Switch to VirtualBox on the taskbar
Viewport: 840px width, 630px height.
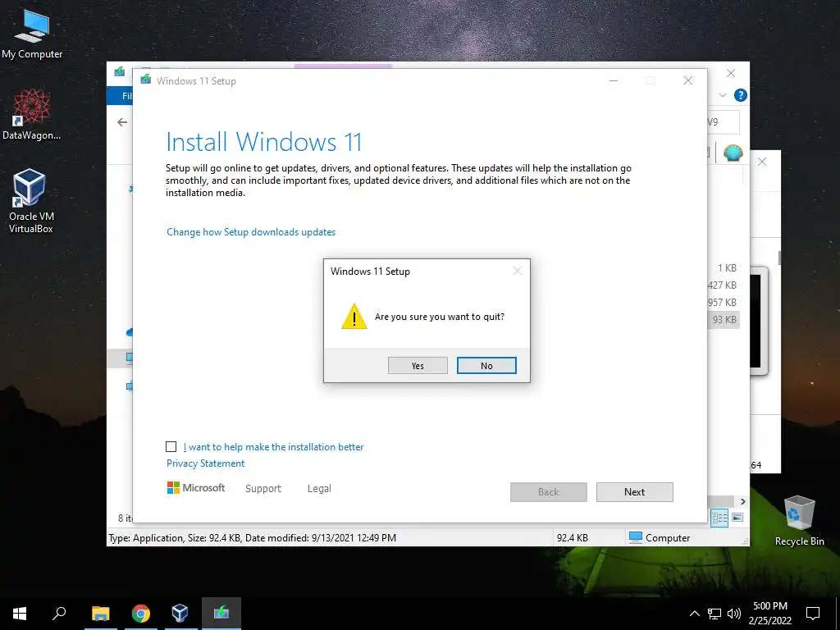pos(180,614)
